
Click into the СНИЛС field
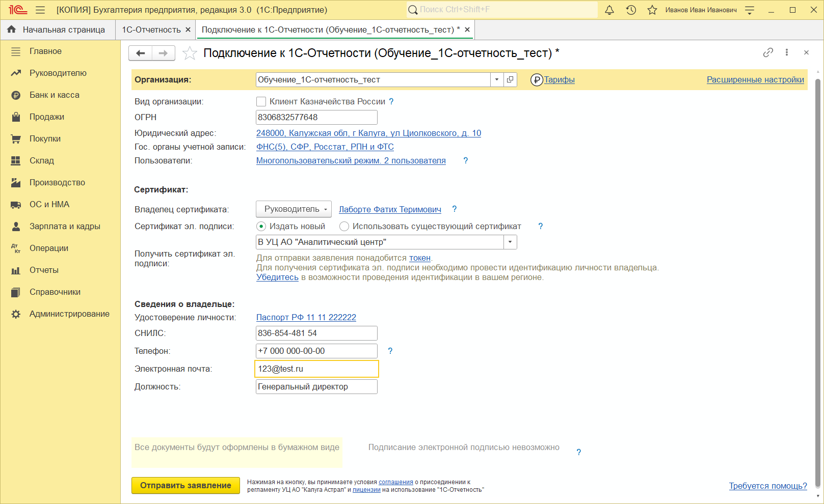point(316,333)
